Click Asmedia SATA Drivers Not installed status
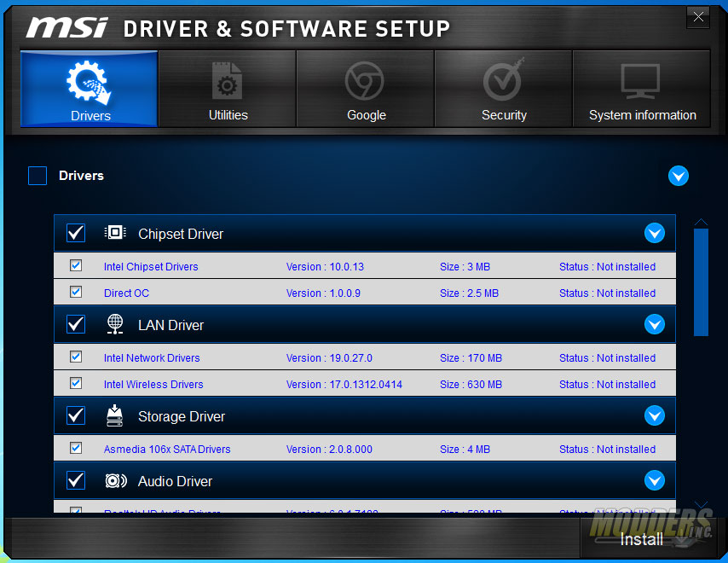This screenshot has height=563, width=728. pyautogui.click(x=607, y=450)
